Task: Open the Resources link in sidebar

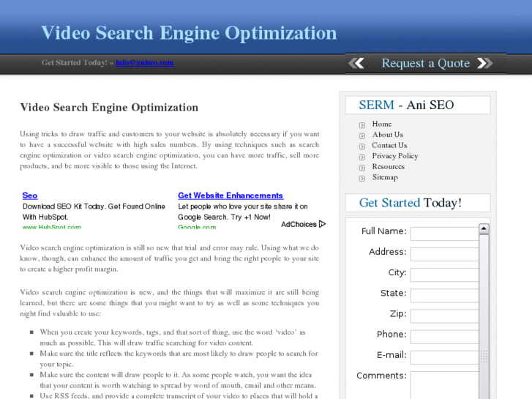Action: pyautogui.click(x=388, y=166)
